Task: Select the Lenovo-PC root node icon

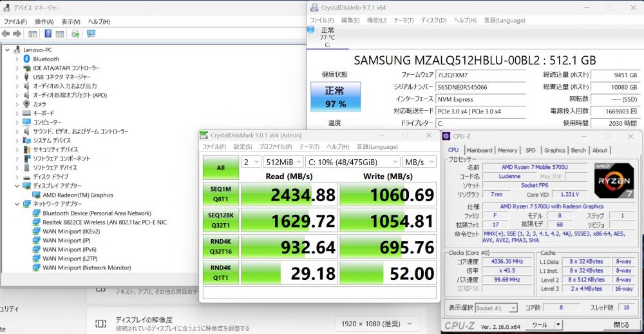Action: 17,50
